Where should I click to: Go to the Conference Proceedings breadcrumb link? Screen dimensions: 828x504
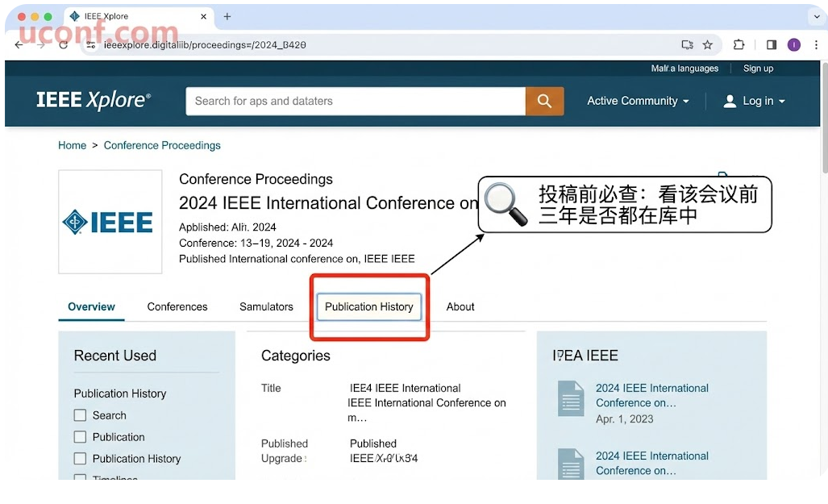[162, 145]
